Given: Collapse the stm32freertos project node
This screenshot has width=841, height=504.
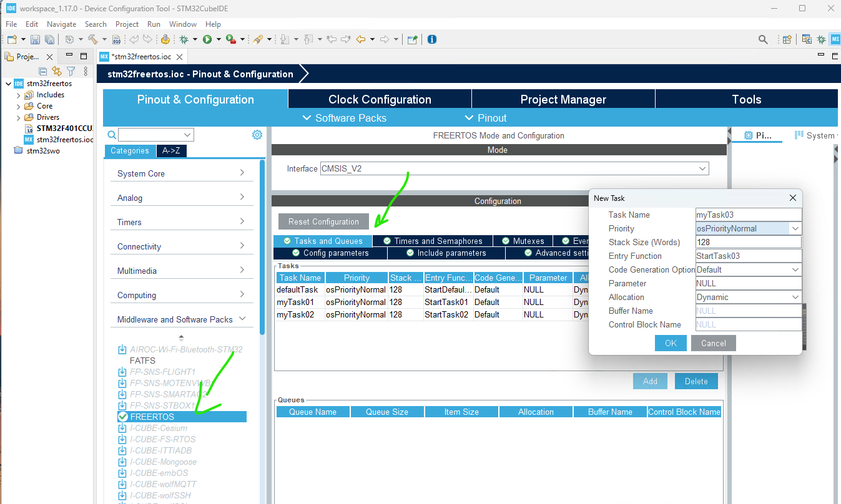Looking at the screenshot, I should [7, 84].
